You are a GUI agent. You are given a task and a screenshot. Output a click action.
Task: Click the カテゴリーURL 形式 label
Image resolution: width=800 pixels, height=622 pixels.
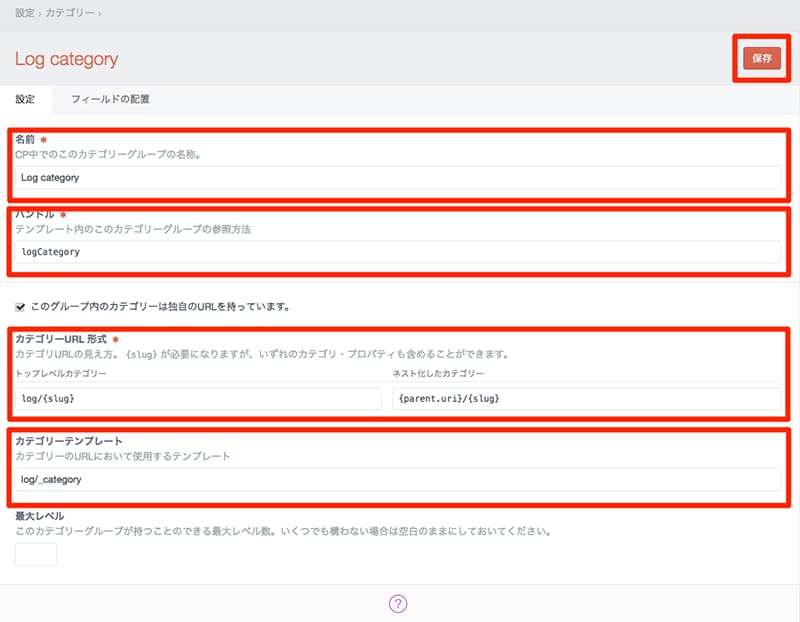coord(61,340)
